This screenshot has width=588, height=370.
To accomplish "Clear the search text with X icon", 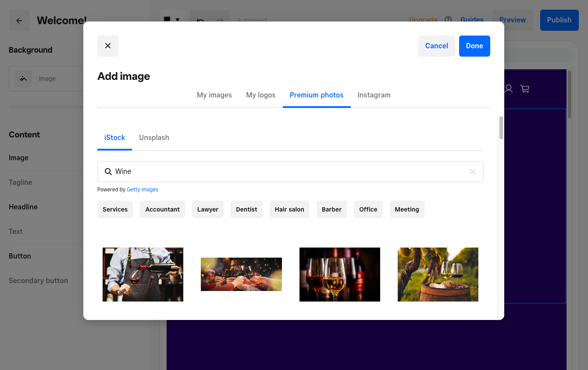I will (x=473, y=172).
